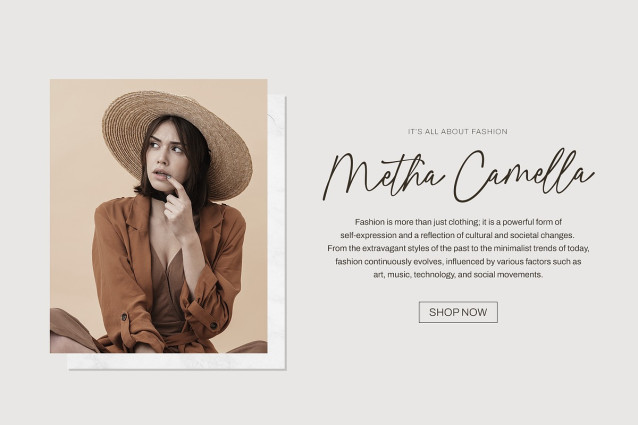Click the dark button on jacket cuff
This screenshot has height=425, width=638.
[x=213, y=326]
